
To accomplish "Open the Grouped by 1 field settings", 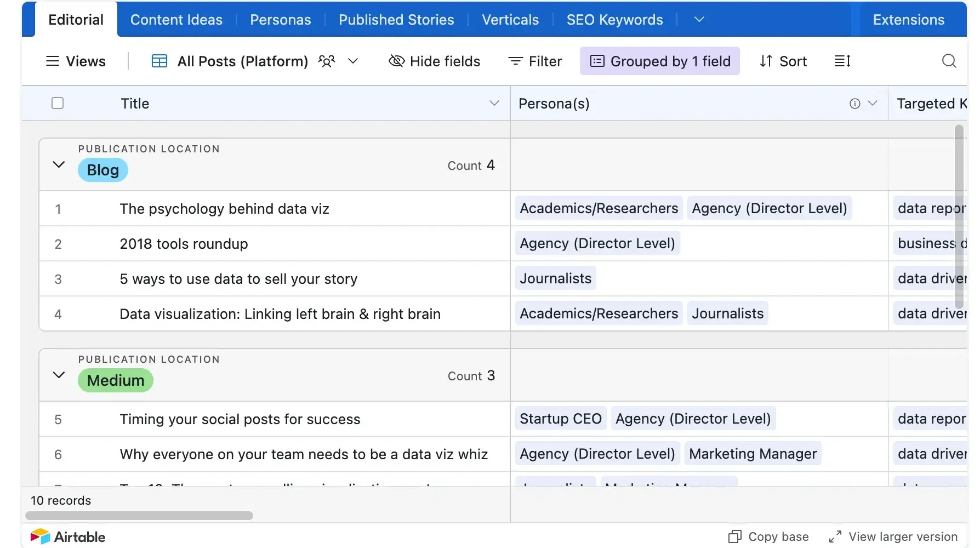I will coord(659,61).
